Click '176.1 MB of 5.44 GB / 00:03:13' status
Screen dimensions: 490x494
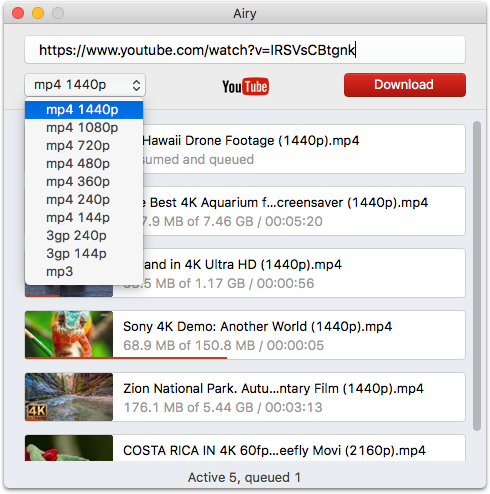pyautogui.click(x=223, y=407)
